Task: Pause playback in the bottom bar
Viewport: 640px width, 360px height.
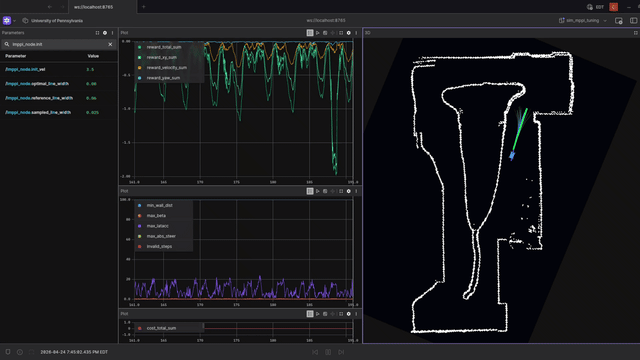Action: point(328,352)
